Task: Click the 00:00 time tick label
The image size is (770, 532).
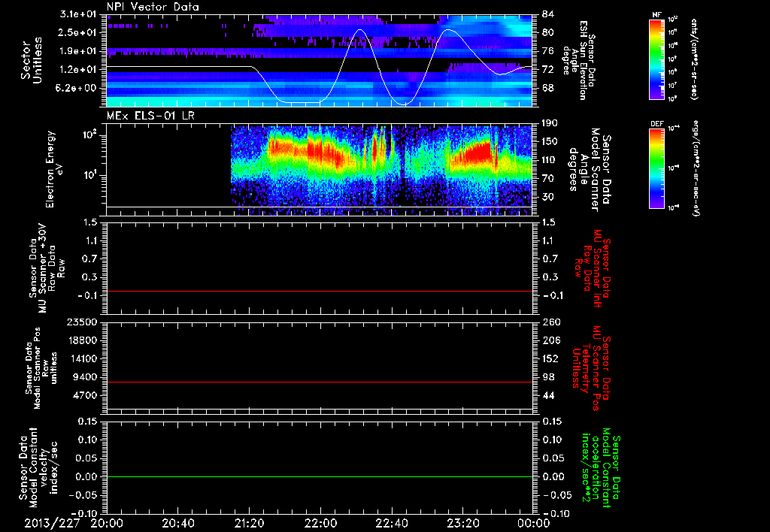Action: point(534,523)
